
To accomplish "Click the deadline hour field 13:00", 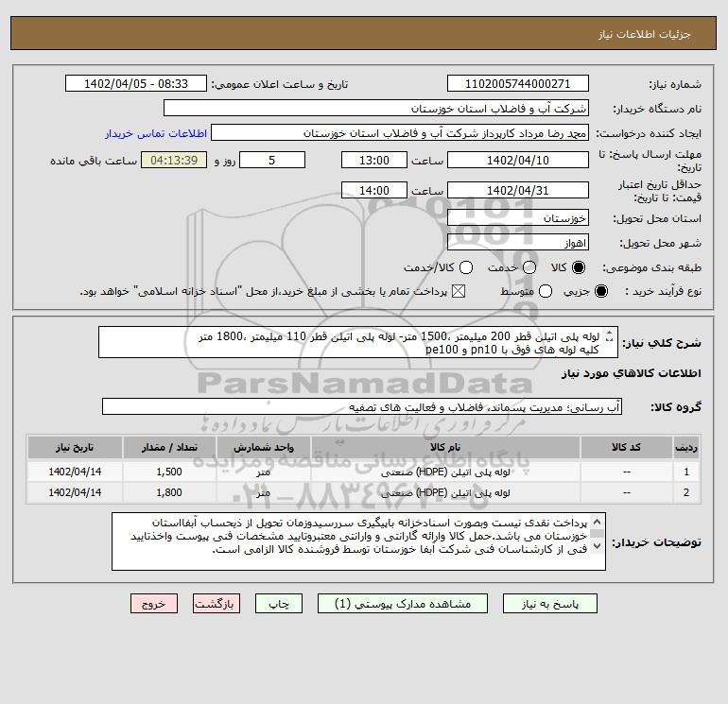I will (x=374, y=161).
